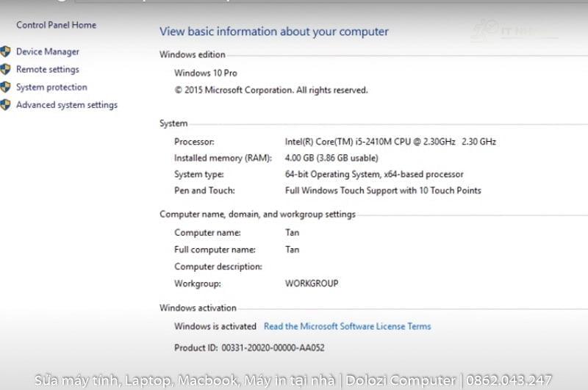The height and width of the screenshot is (390, 588).
Task: Open the Advanced system settings link
Action: point(67,105)
